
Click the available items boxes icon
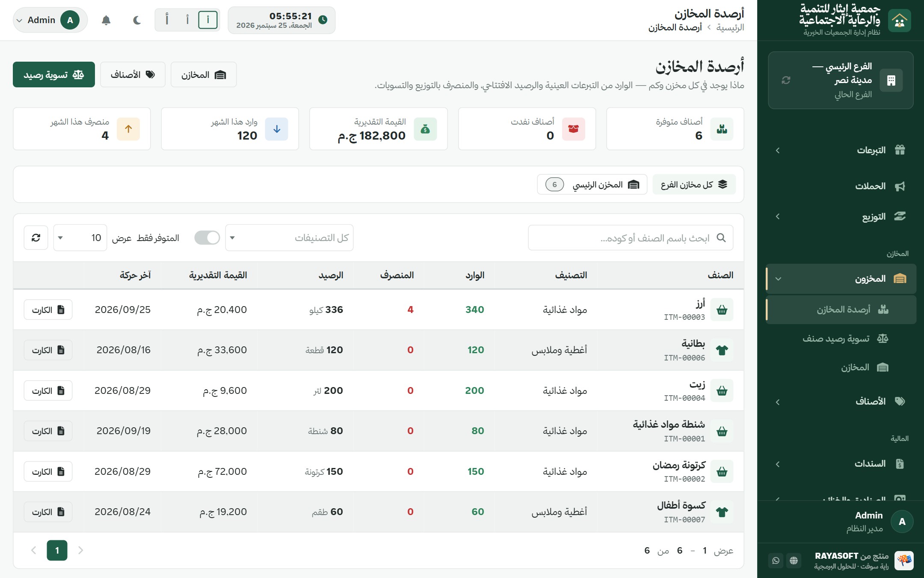tap(722, 129)
